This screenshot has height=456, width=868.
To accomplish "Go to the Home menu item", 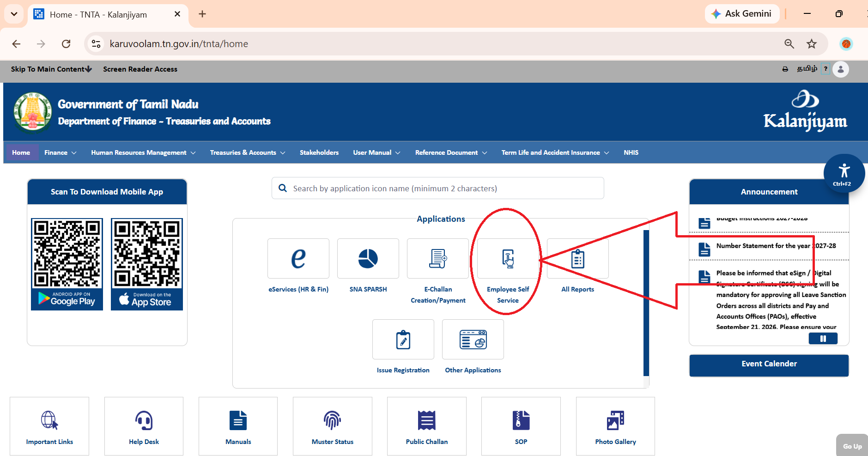I will pyautogui.click(x=21, y=152).
